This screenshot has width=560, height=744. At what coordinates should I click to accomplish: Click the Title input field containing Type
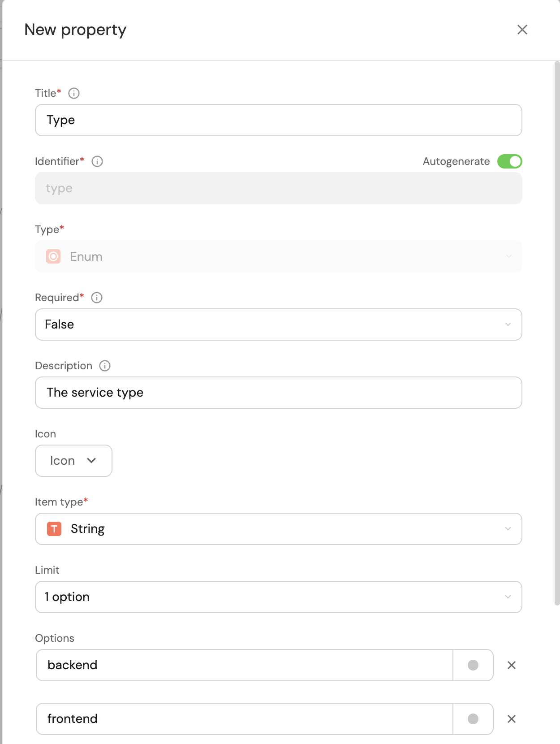278,120
